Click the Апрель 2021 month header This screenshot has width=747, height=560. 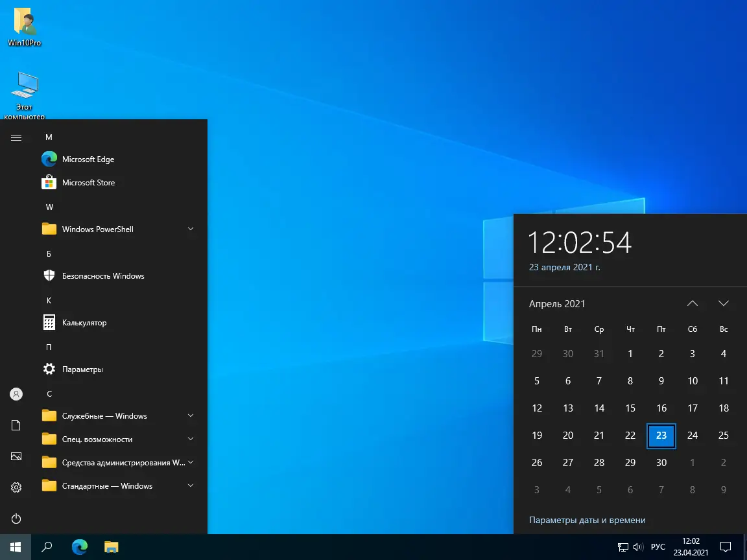point(557,304)
